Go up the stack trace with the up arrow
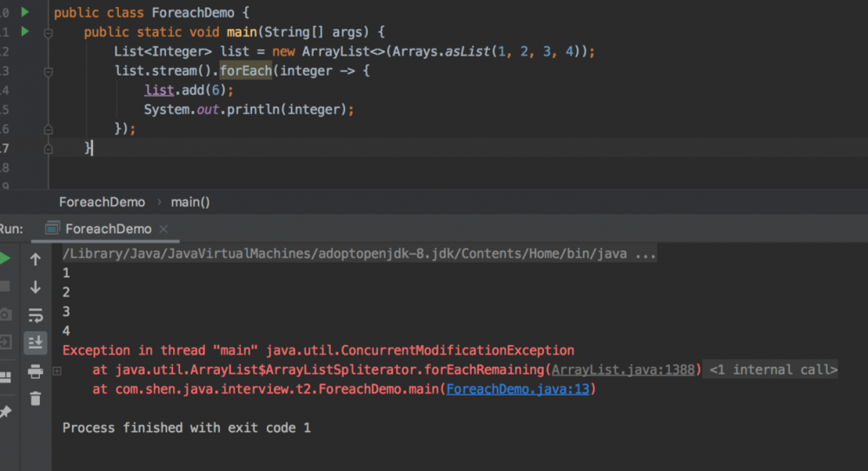Screen dimensions: 868x471 (36, 259)
